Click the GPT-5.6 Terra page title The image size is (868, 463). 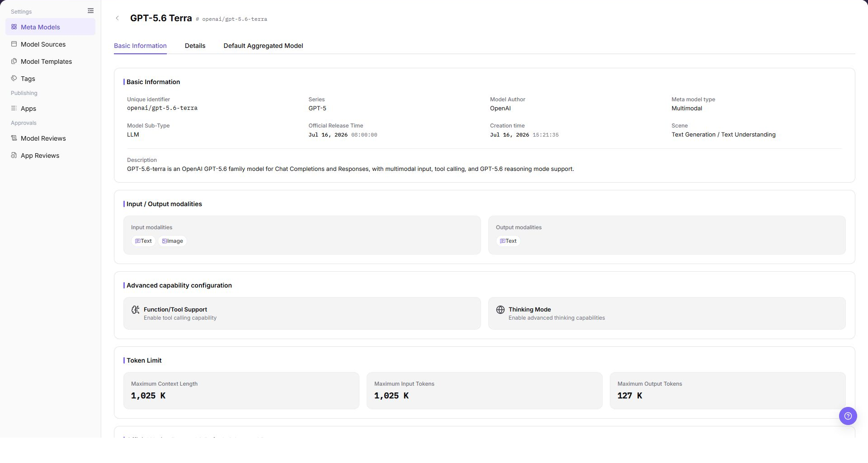161,18
